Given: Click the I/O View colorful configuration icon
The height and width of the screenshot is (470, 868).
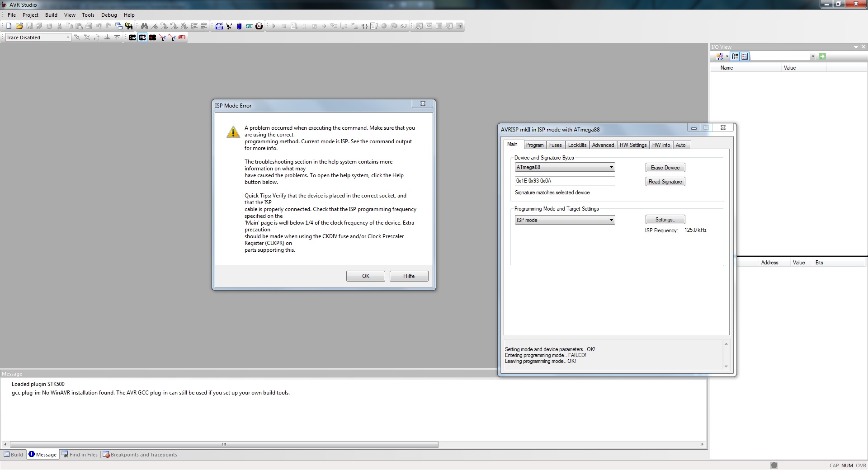Looking at the screenshot, I should (719, 56).
